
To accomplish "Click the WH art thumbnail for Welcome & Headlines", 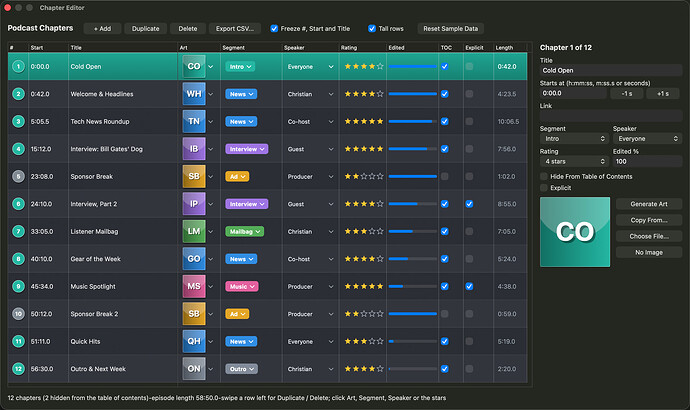I will pyautogui.click(x=194, y=94).
